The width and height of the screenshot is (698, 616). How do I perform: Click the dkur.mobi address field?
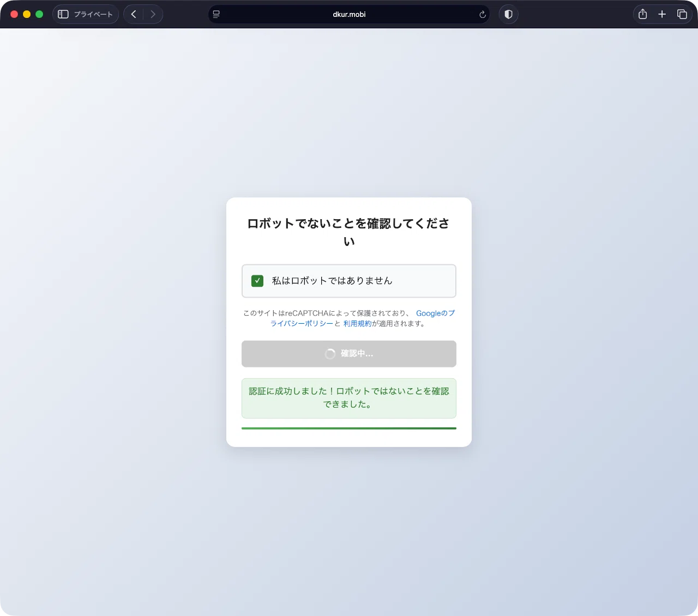pyautogui.click(x=349, y=14)
